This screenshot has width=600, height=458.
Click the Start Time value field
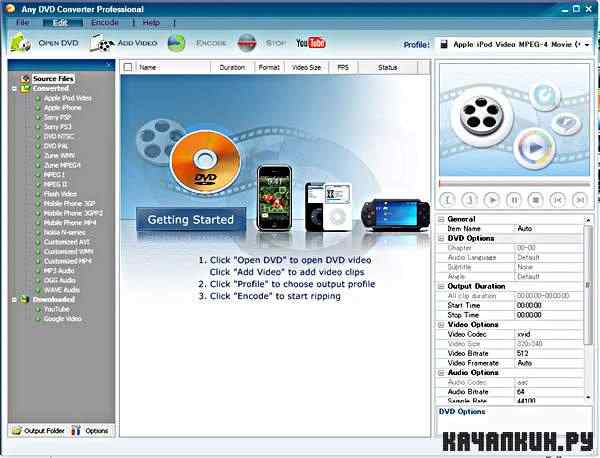[x=549, y=305]
